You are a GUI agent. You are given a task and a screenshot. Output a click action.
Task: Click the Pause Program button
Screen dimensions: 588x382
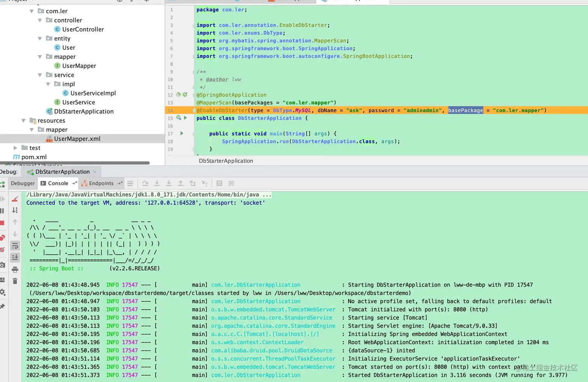pos(2,211)
